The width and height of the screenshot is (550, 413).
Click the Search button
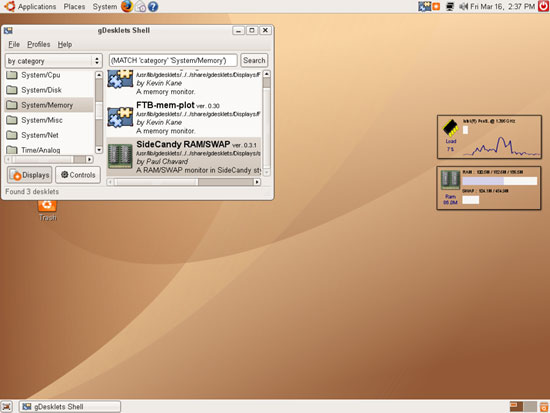pos(254,60)
